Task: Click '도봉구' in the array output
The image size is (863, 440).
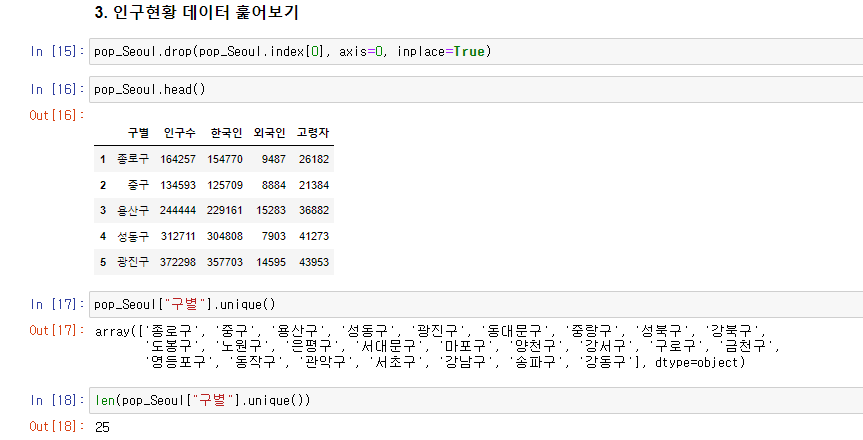Action: point(172,346)
